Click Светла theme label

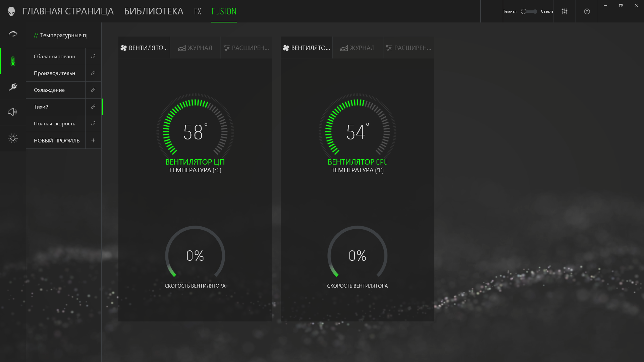547,11
